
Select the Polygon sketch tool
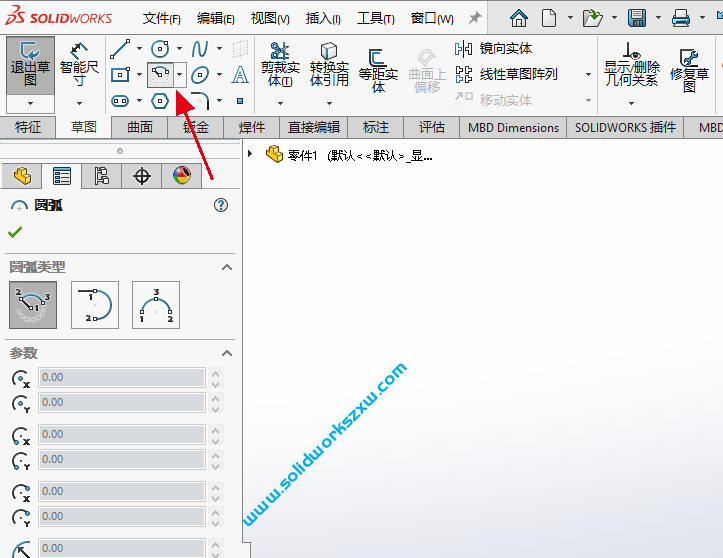pos(160,100)
